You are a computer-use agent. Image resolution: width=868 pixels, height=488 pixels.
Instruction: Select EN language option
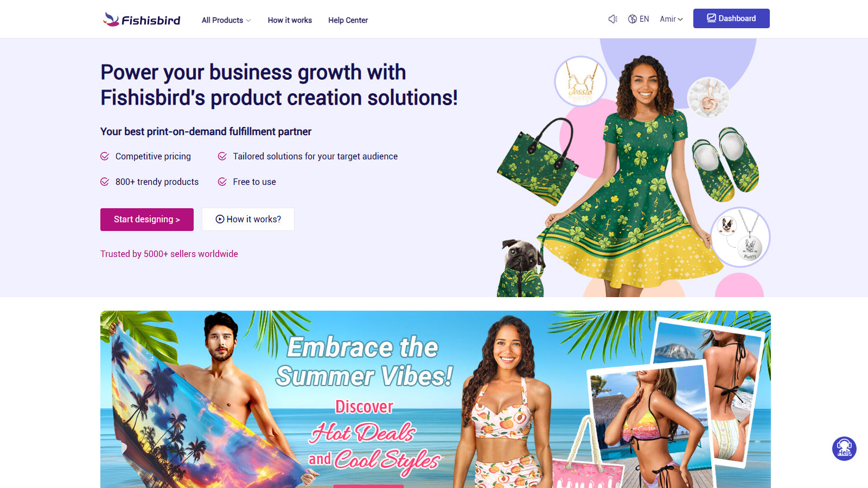point(644,19)
